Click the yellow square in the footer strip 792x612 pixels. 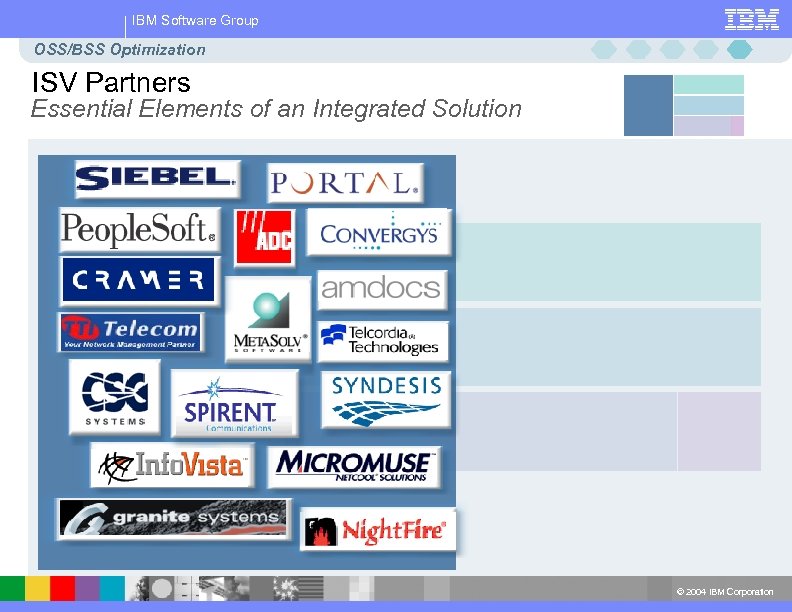[37, 588]
